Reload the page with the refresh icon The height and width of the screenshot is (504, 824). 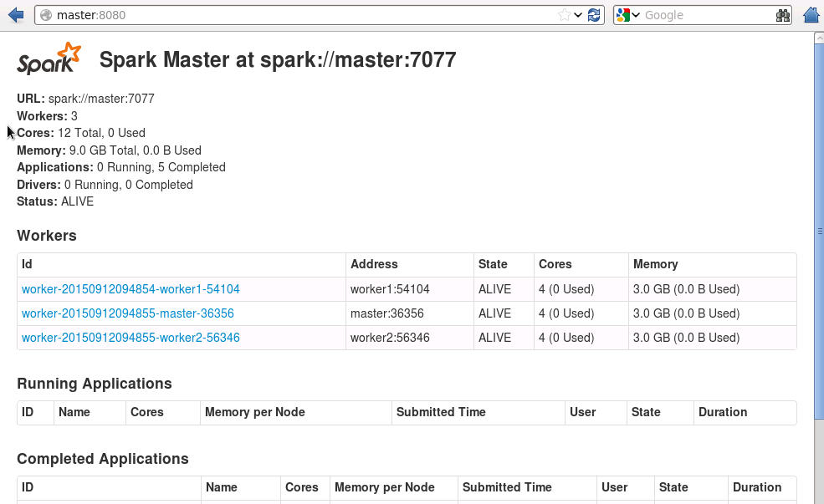594,15
